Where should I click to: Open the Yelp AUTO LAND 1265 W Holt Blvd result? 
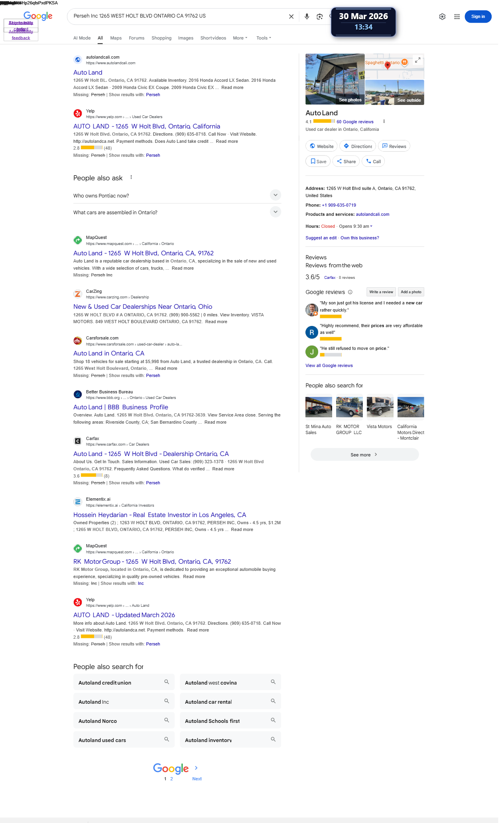147,126
